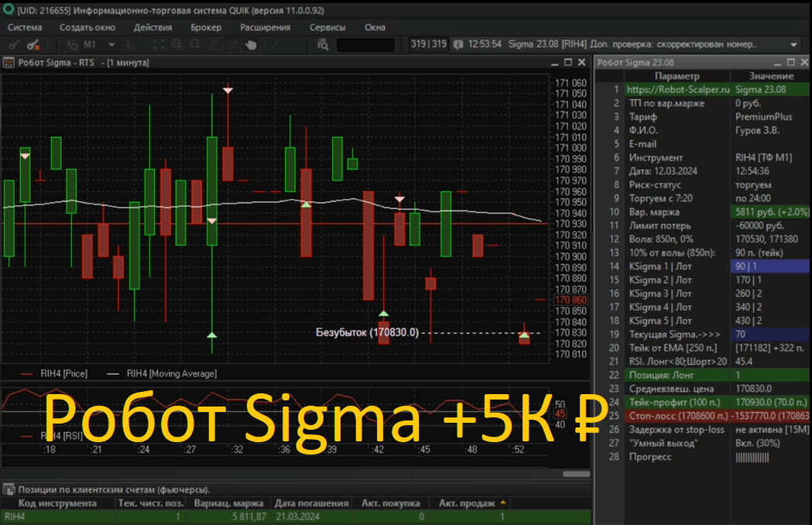Click the horizontal scrollbar thumb below chart

pos(577,474)
